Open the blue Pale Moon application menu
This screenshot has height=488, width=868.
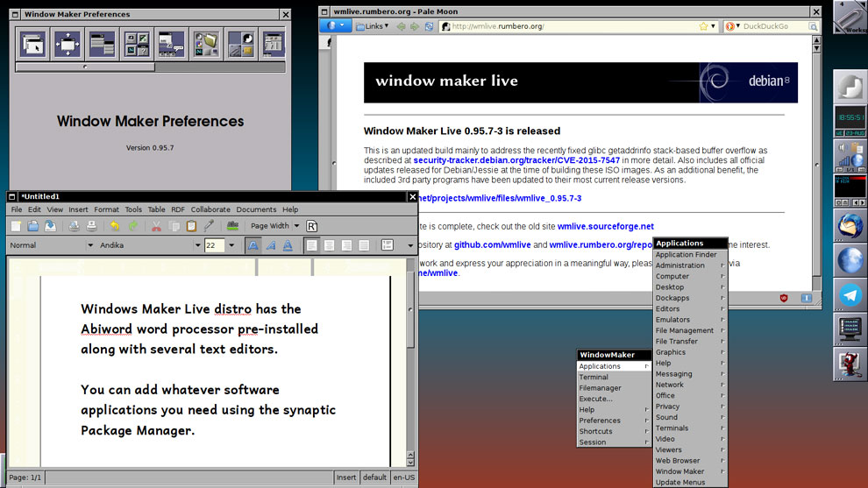[x=336, y=26]
